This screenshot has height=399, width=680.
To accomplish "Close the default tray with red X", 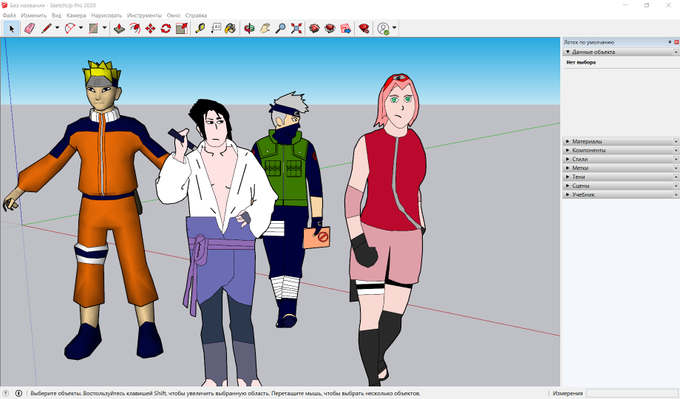I will click(676, 42).
